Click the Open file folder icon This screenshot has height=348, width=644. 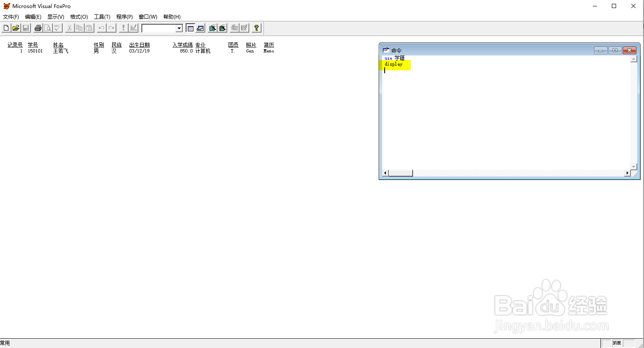(x=16, y=28)
